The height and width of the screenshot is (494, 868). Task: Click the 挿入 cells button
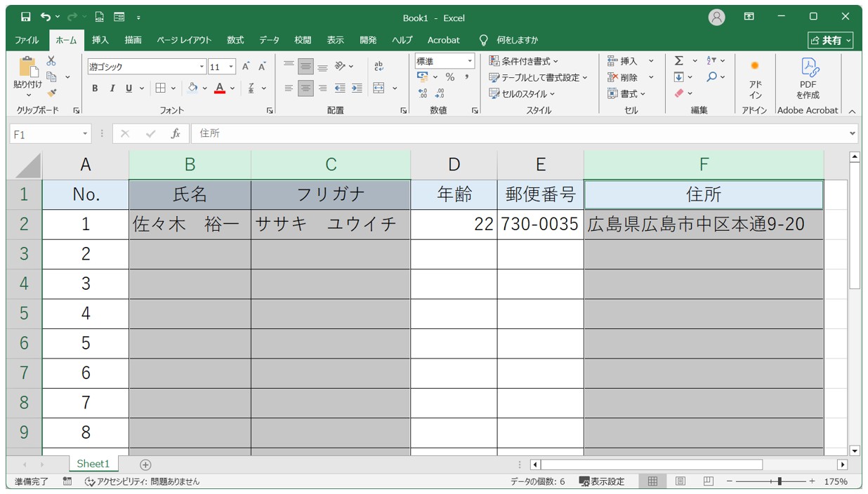630,61
